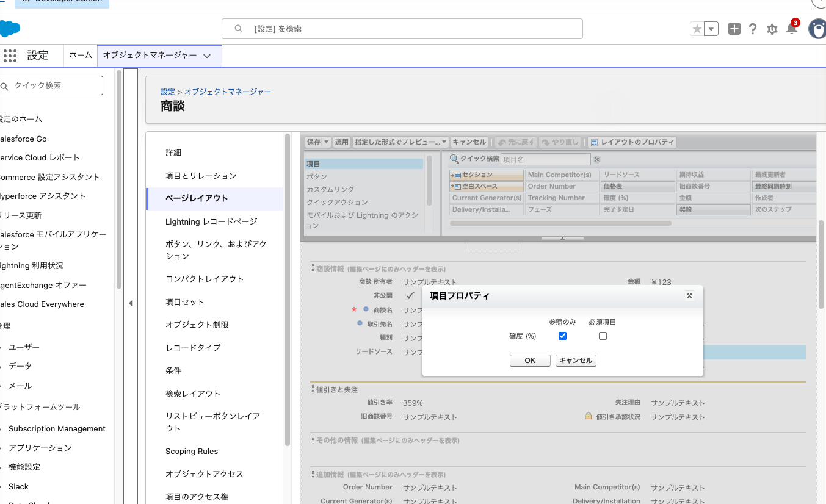Toggle the 非公開 sample checkbox
Screen dimensions: 826x504
[x=410, y=295]
